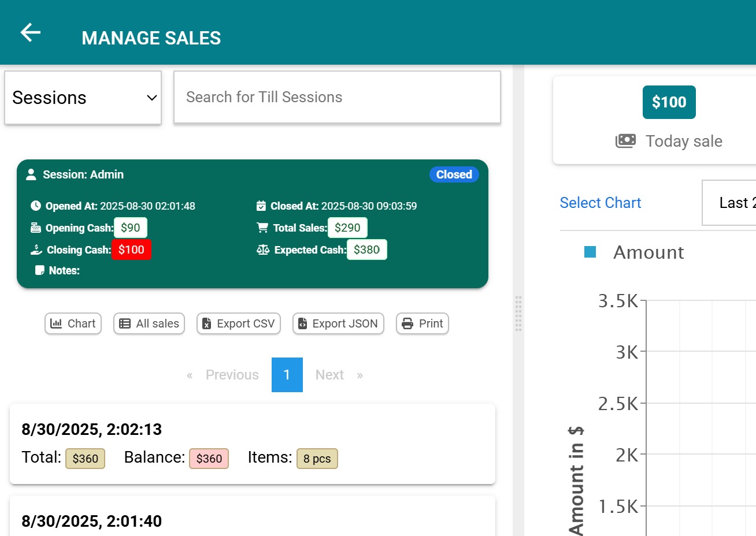Select page 1 in pagination
Image resolution: width=756 pixels, height=536 pixels.
(x=287, y=375)
